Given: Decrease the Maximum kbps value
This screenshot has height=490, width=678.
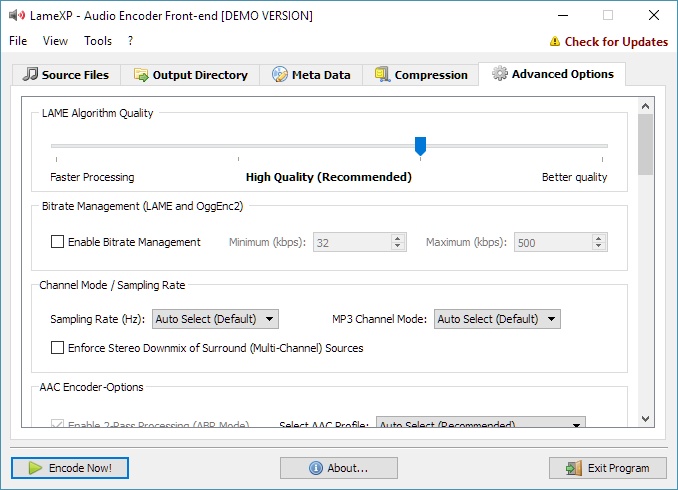Looking at the screenshot, I should pos(598,247).
